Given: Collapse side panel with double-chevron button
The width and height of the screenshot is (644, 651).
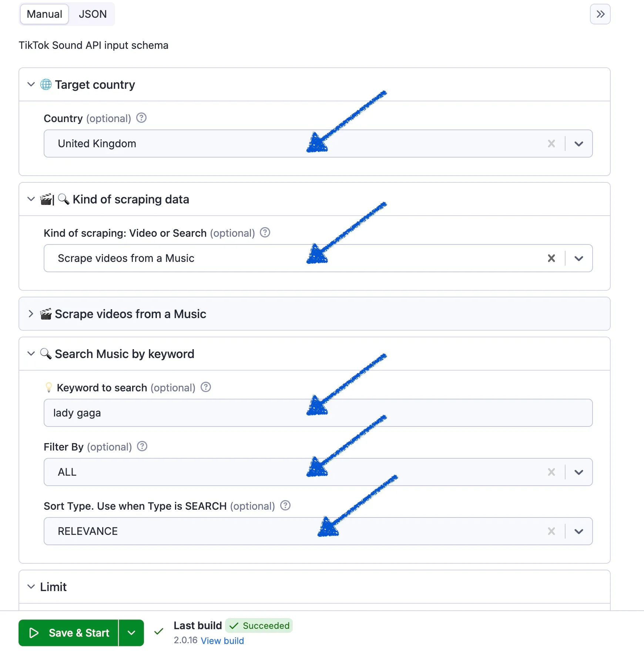Looking at the screenshot, I should [x=600, y=14].
